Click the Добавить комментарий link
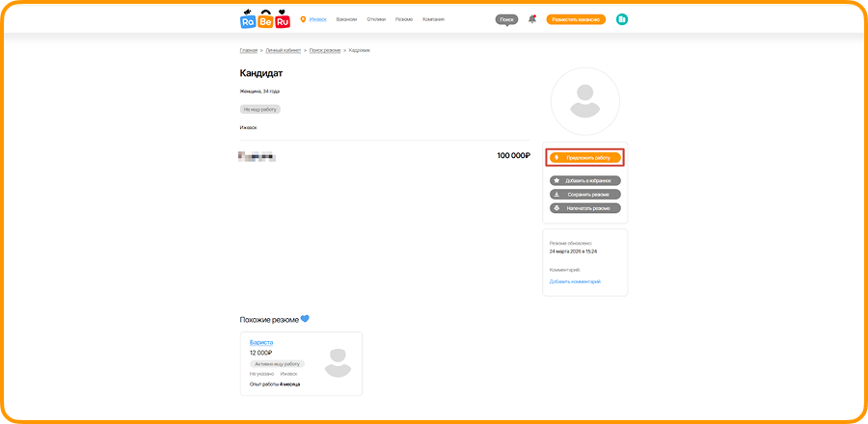The height and width of the screenshot is (424, 868). (x=575, y=281)
